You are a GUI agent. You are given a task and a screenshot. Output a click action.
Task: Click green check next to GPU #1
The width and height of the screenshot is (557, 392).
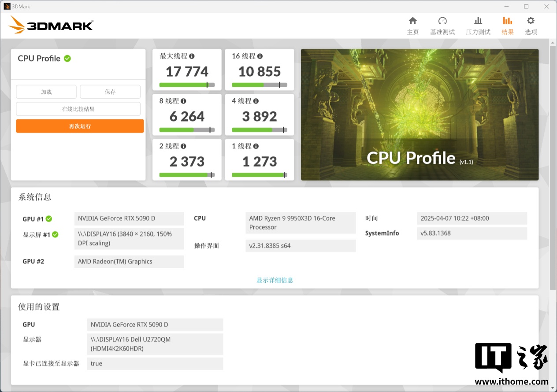pyautogui.click(x=49, y=219)
